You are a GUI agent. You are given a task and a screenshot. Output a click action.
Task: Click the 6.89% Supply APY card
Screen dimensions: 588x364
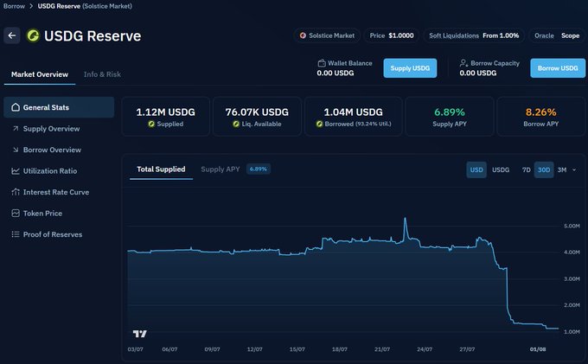pos(450,117)
